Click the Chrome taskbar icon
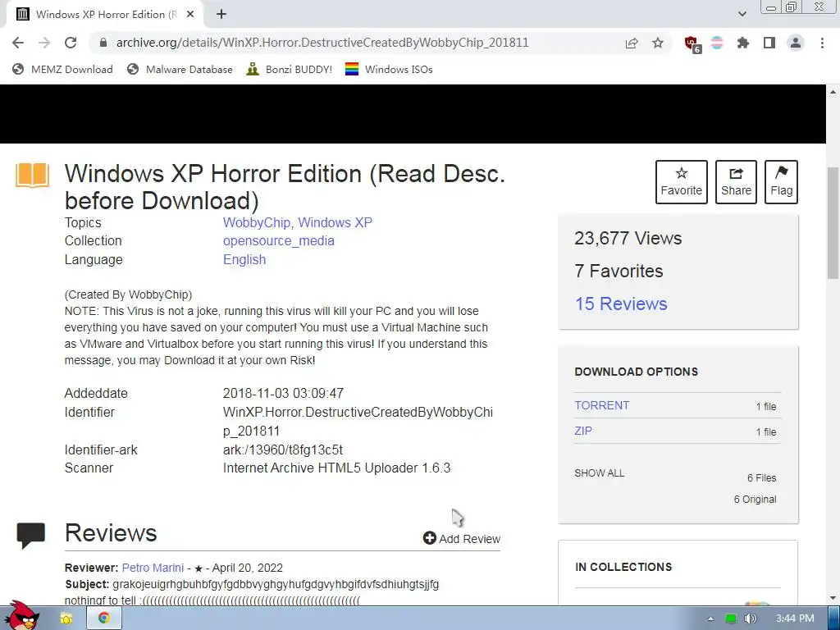 click(104, 619)
